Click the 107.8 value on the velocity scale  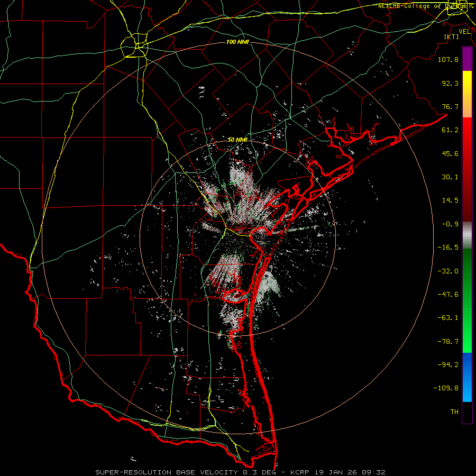pos(448,59)
